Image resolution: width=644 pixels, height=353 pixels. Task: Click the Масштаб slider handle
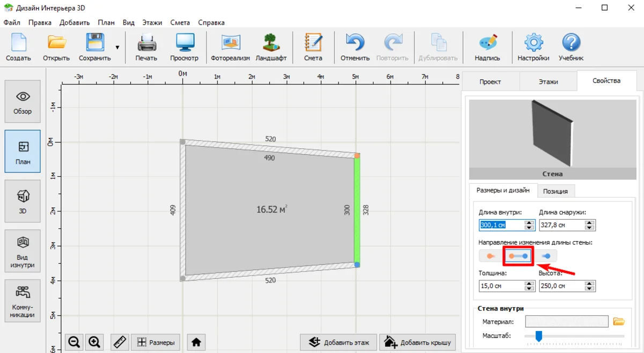click(539, 336)
